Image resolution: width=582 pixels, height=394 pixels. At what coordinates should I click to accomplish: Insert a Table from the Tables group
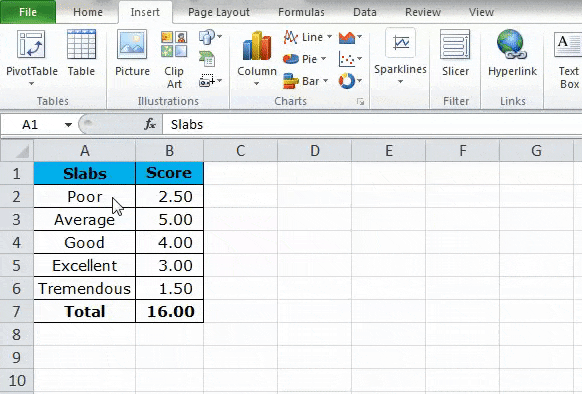(x=81, y=54)
